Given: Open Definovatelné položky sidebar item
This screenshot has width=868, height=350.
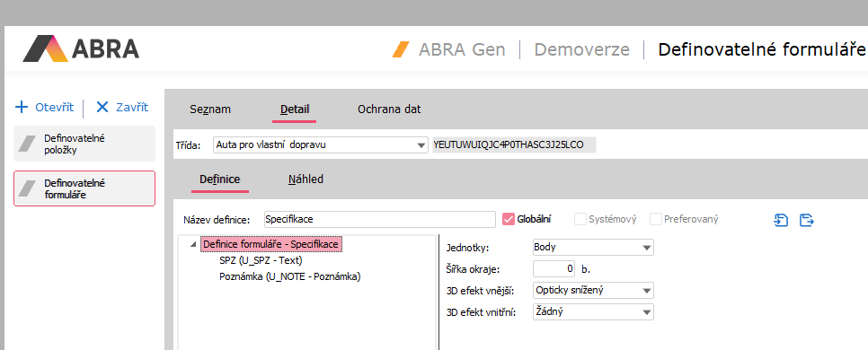Looking at the screenshot, I should click(x=84, y=144).
